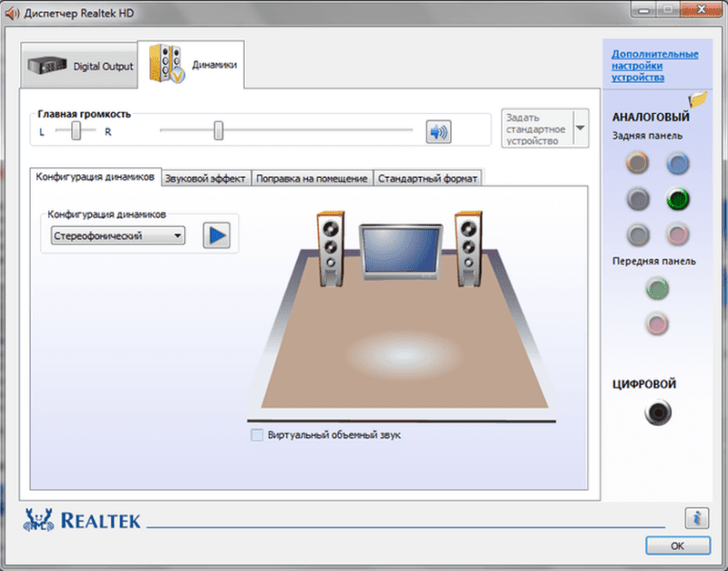Click the left speaker in the room
The height and width of the screenshot is (571, 728).
pyautogui.click(x=331, y=248)
